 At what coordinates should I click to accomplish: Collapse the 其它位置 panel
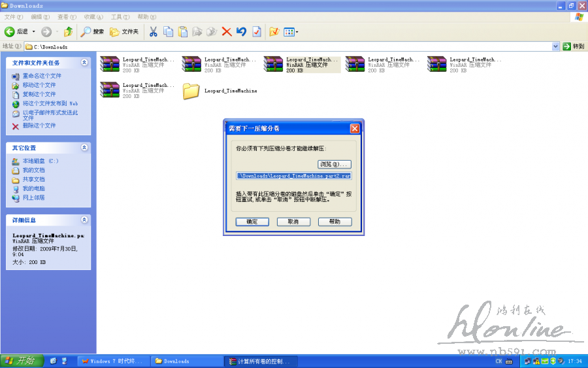[x=84, y=148]
